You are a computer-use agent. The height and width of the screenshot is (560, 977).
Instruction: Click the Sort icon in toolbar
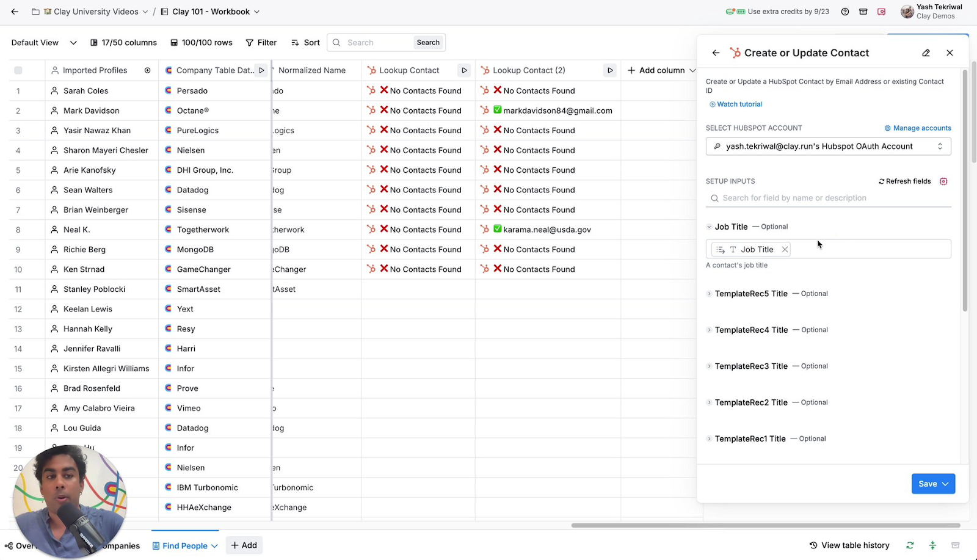pyautogui.click(x=295, y=43)
